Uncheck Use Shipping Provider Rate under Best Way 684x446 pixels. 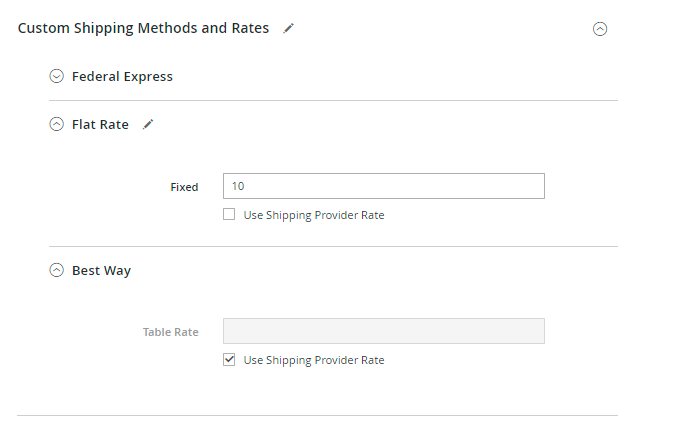click(x=229, y=359)
